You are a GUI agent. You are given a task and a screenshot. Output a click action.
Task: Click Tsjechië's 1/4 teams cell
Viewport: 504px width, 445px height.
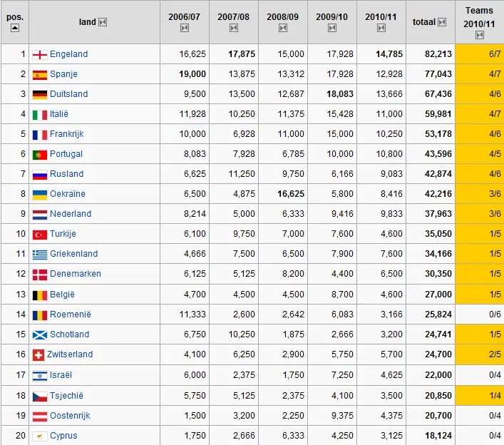[480, 395]
